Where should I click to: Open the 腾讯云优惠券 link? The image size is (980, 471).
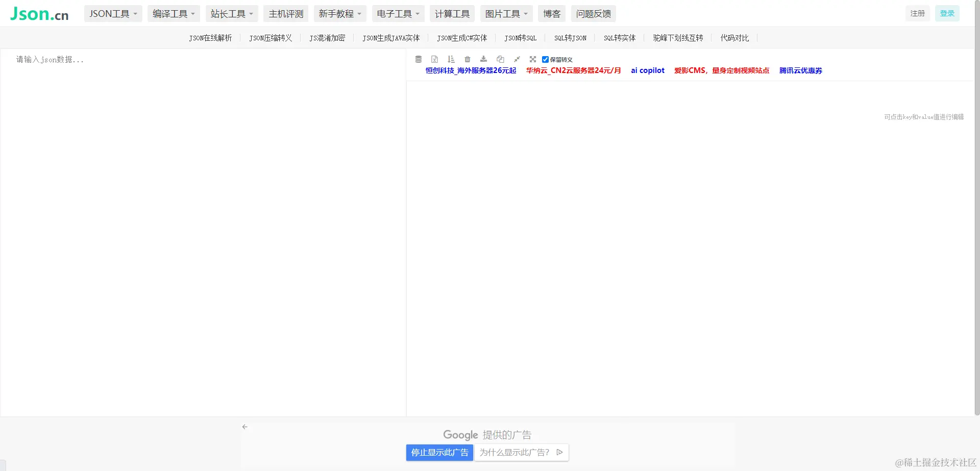(x=801, y=70)
